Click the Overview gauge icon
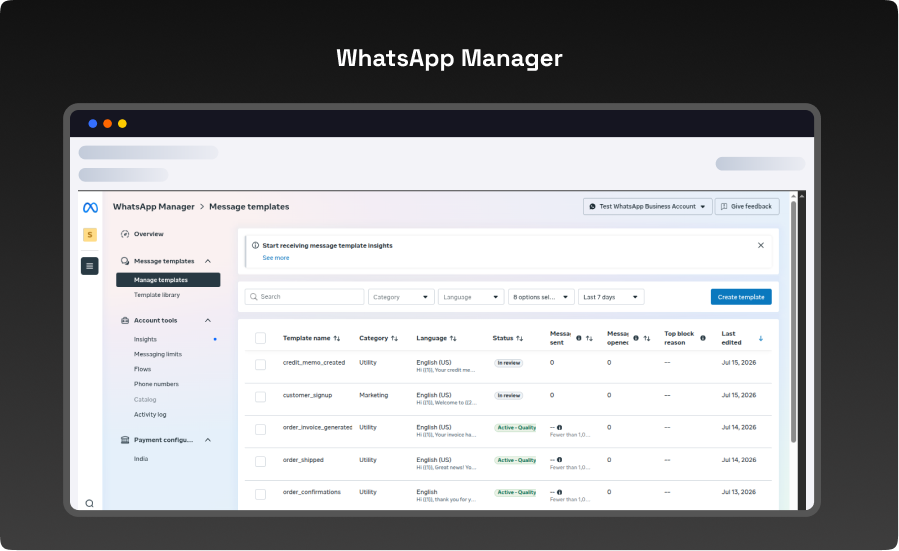This screenshot has width=899, height=551. pyautogui.click(x=125, y=234)
